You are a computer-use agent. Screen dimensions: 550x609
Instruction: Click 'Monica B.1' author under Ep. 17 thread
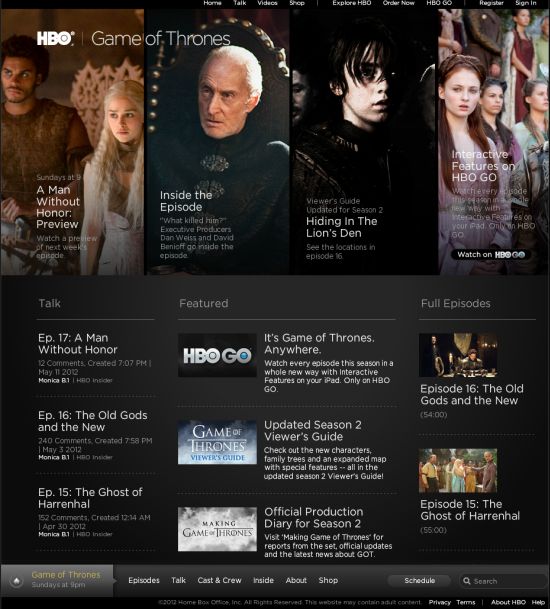click(54, 380)
